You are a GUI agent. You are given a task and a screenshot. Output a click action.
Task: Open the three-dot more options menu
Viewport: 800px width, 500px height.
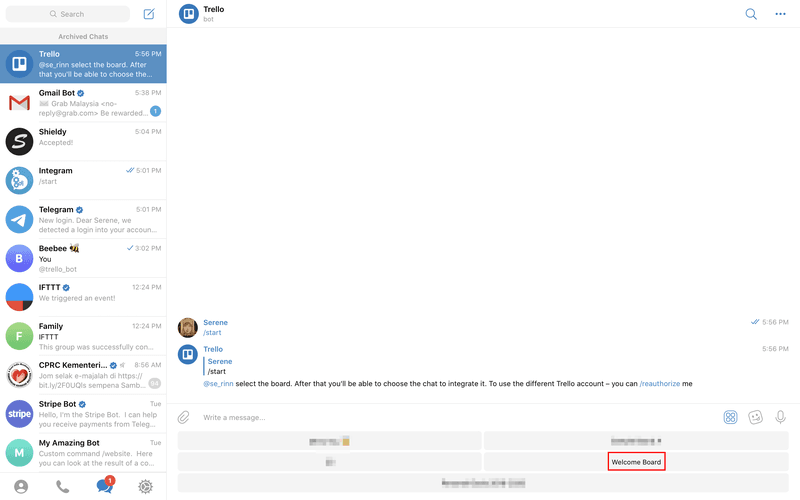click(x=781, y=14)
